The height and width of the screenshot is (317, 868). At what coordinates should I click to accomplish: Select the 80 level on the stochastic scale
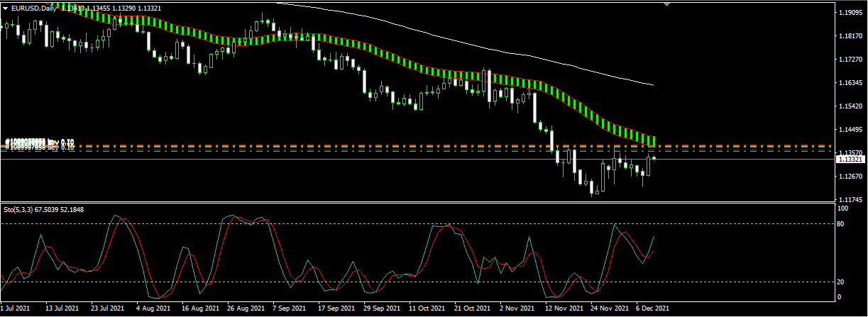pyautogui.click(x=842, y=224)
